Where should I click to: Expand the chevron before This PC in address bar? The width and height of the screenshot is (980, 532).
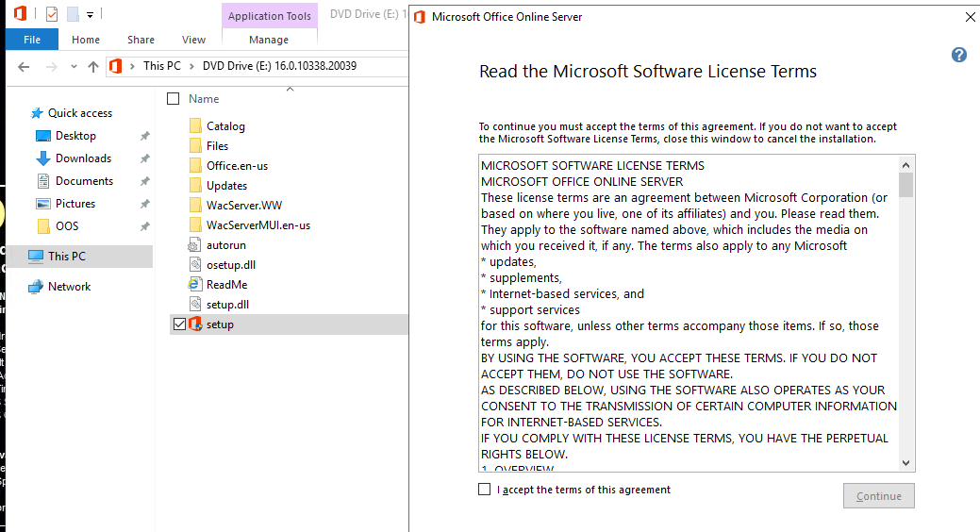click(x=132, y=66)
